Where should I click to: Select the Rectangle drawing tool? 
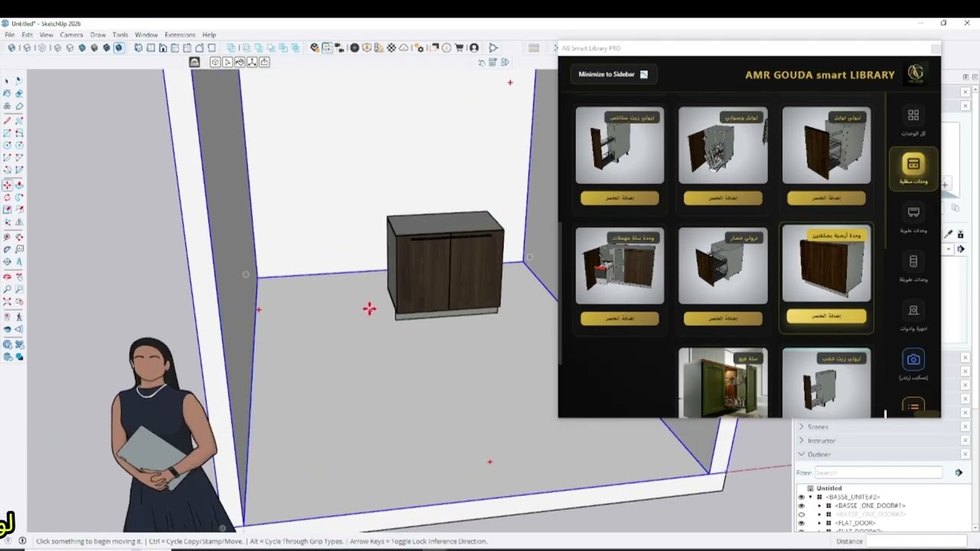tap(7, 133)
